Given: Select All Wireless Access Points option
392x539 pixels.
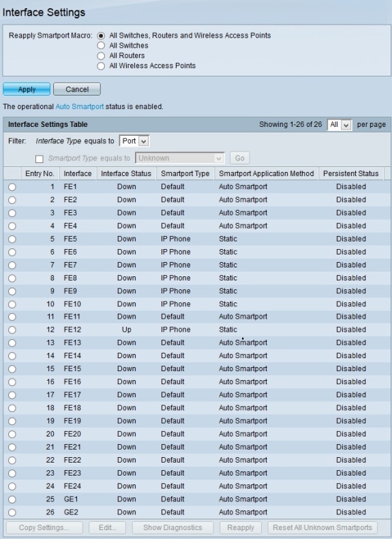Looking at the screenshot, I should pos(101,66).
